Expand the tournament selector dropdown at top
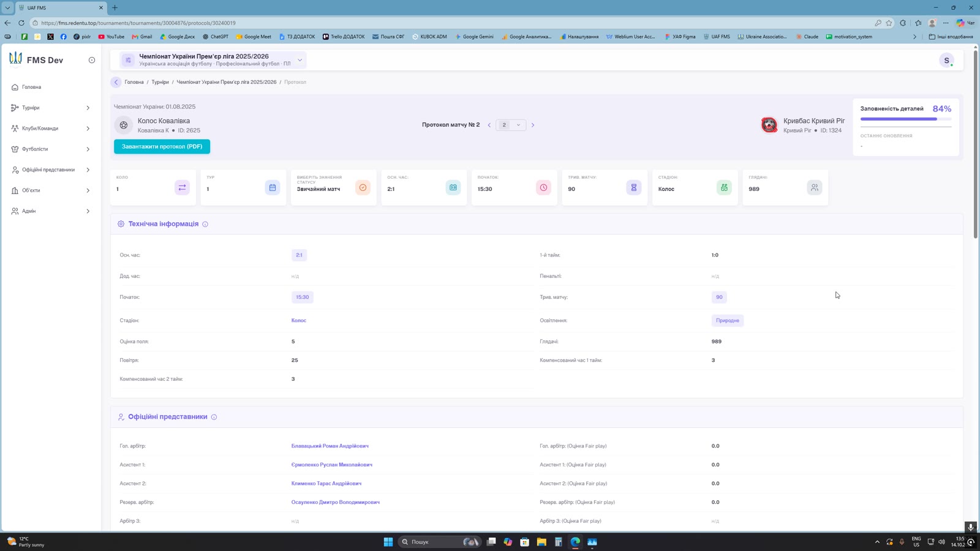The width and height of the screenshot is (980, 551). pos(300,60)
